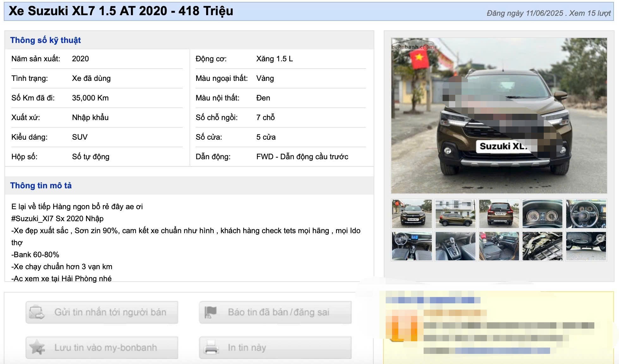The image size is (619, 364).
Task: Select the rear seats interior thumbnail
Action: point(499,246)
